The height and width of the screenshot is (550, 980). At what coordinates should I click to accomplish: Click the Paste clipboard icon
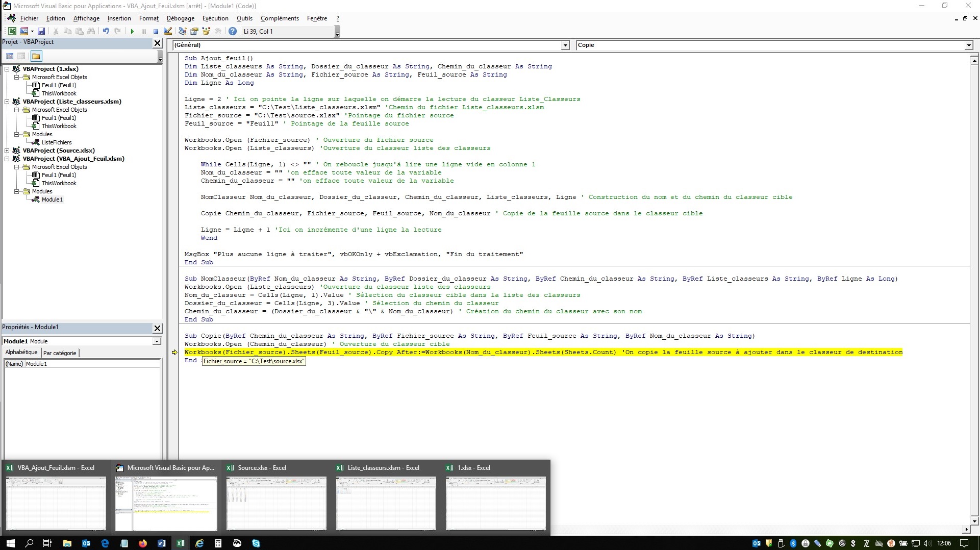[x=79, y=31]
